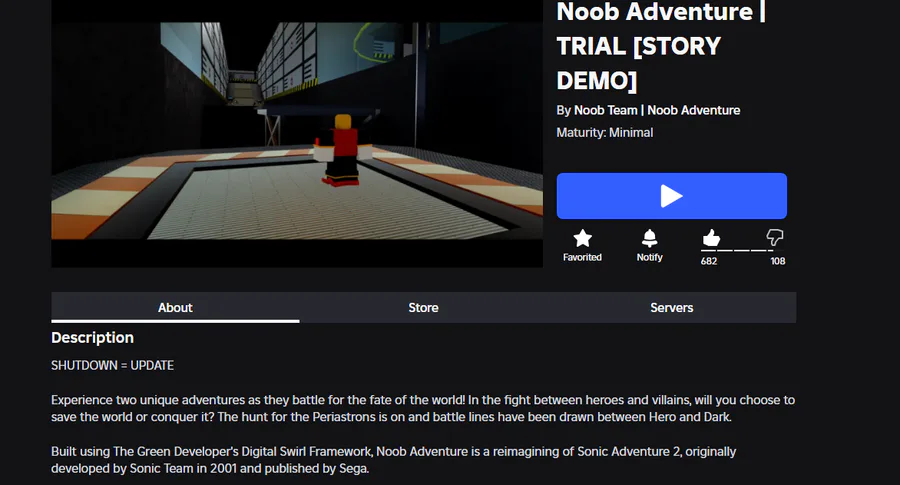This screenshot has height=485, width=900.
Task: Toggle the Favorited star icon
Action: 582,238
